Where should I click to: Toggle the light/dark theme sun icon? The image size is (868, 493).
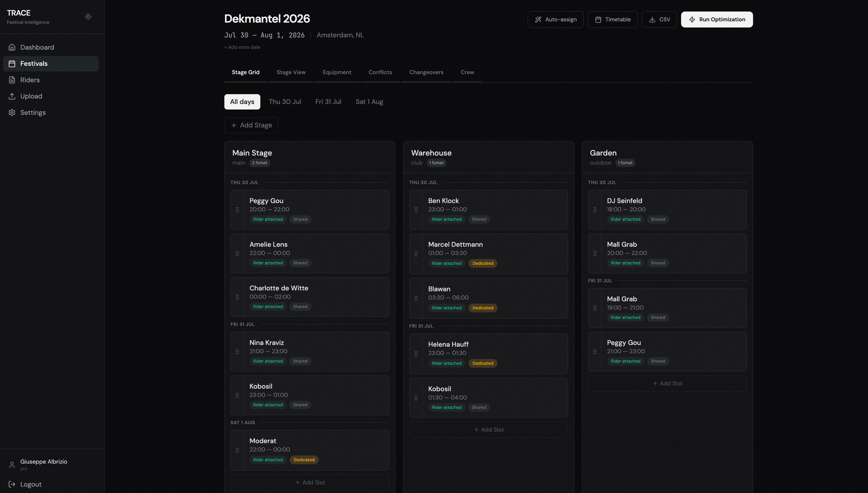pos(88,17)
